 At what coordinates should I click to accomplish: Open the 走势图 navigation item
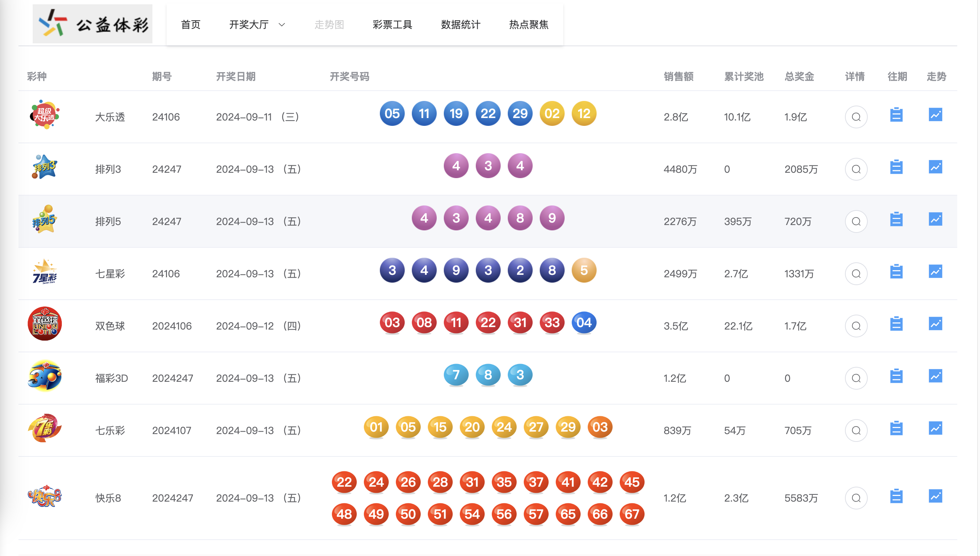click(329, 25)
